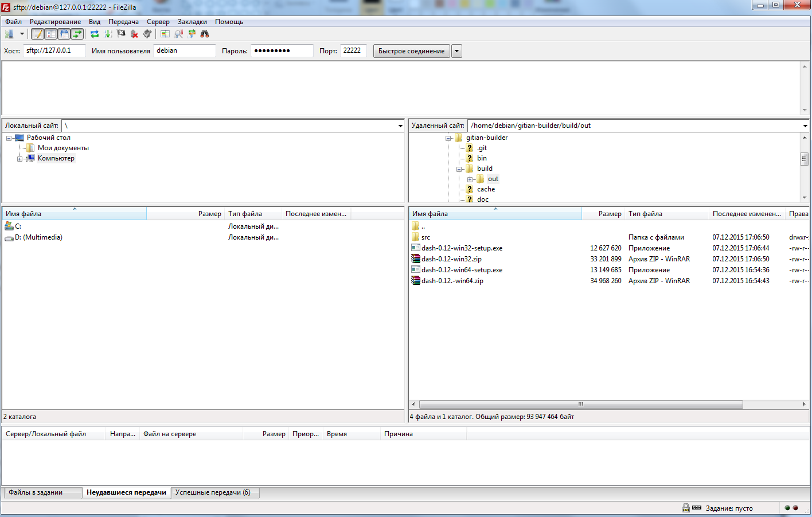Select src folder icon in remote list
This screenshot has width=812, height=517.
coord(416,237)
